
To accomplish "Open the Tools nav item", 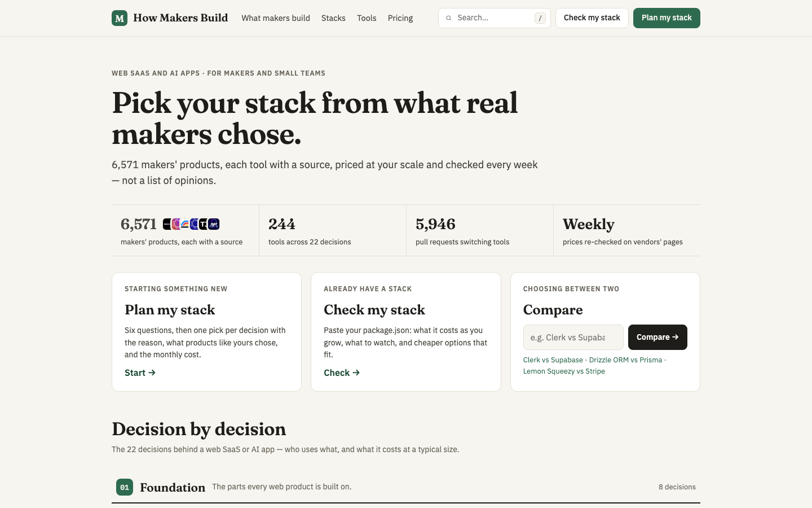I will click(367, 18).
